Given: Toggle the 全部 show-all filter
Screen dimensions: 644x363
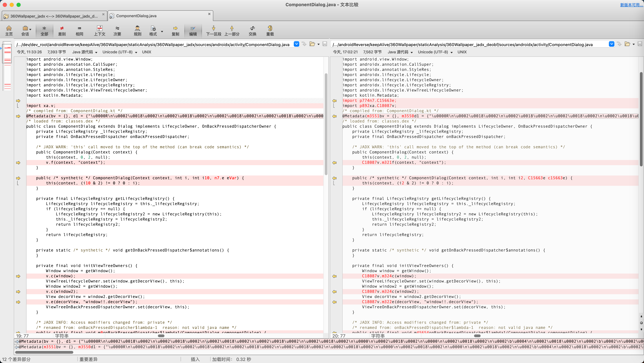Looking at the screenshot, I should click(44, 30).
